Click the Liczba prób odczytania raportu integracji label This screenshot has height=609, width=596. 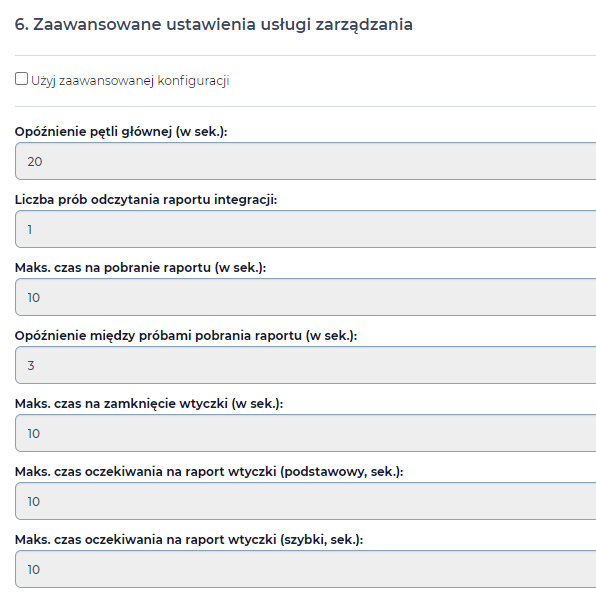(x=146, y=200)
